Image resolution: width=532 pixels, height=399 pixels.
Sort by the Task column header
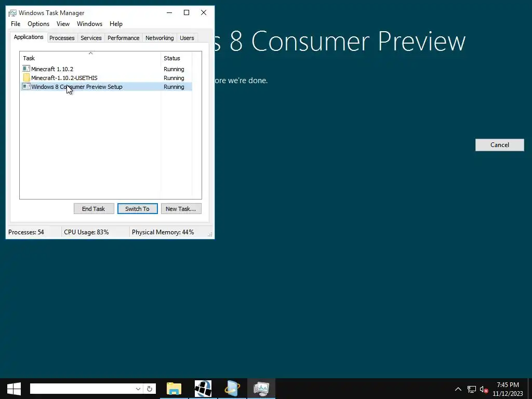click(90, 58)
